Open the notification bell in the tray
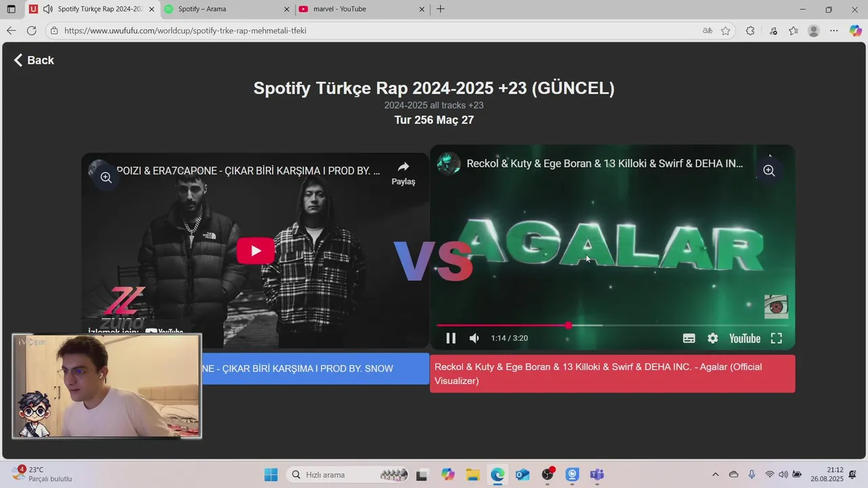The height and width of the screenshot is (488, 868). pyautogui.click(x=852, y=474)
